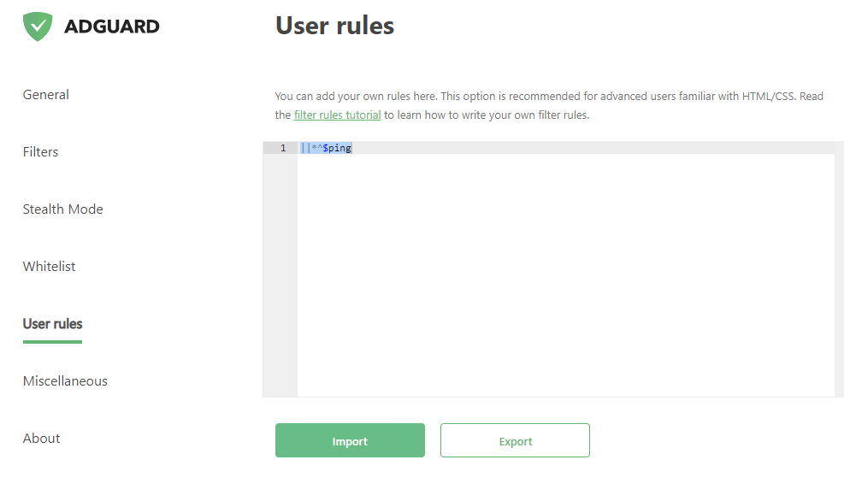The height and width of the screenshot is (495, 868).
Task: Click the Export button
Action: click(x=515, y=441)
